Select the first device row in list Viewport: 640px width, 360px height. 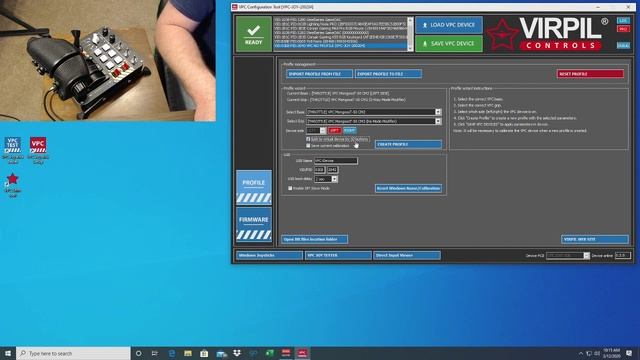click(340, 20)
